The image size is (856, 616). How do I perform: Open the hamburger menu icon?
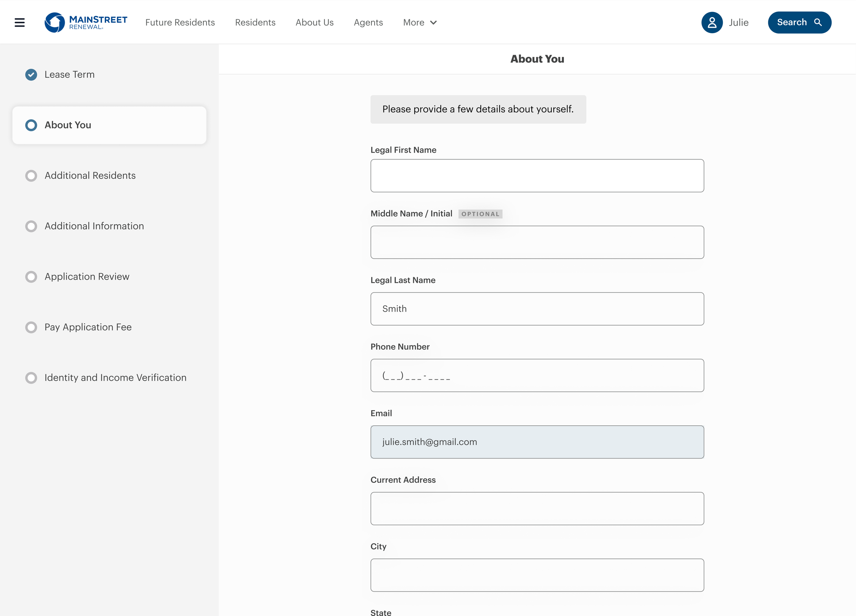[x=20, y=23]
